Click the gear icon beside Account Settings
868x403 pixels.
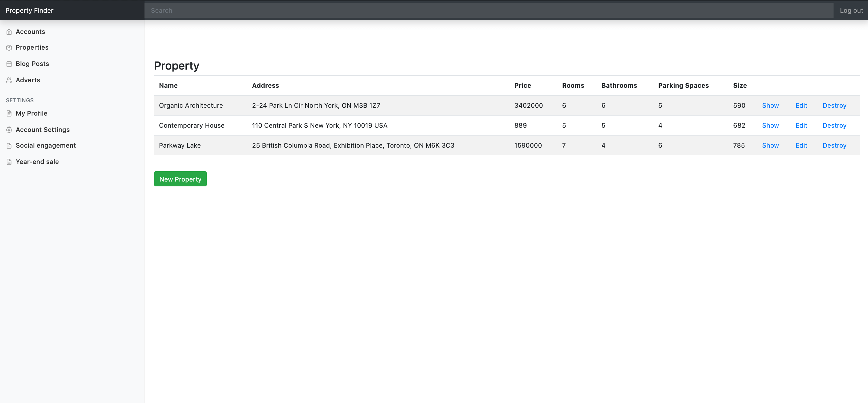pos(9,130)
